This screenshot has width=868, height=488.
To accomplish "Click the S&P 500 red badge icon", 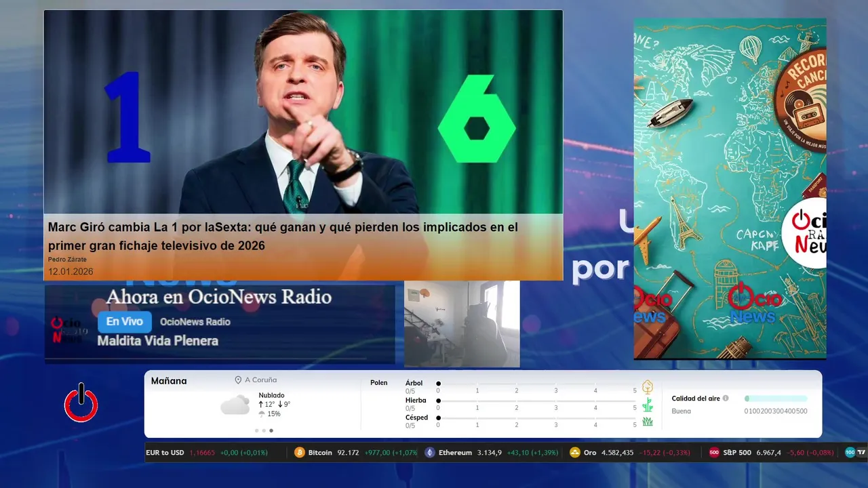I will pyautogui.click(x=714, y=453).
